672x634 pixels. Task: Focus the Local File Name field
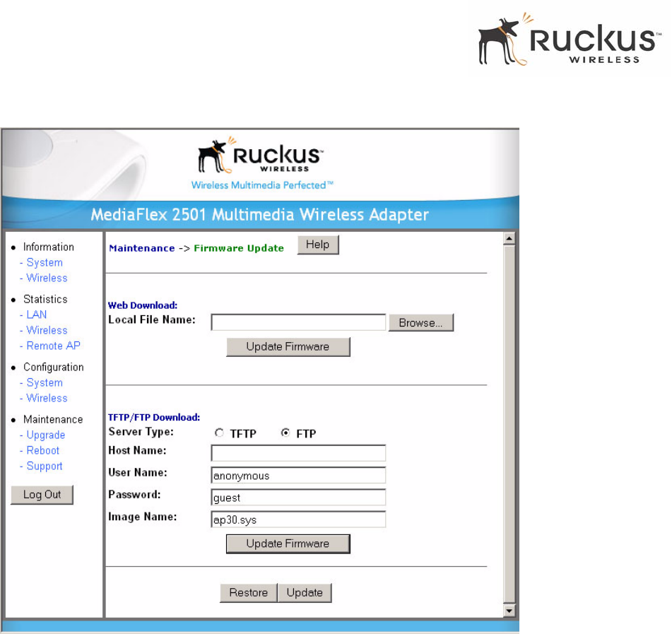tap(298, 322)
